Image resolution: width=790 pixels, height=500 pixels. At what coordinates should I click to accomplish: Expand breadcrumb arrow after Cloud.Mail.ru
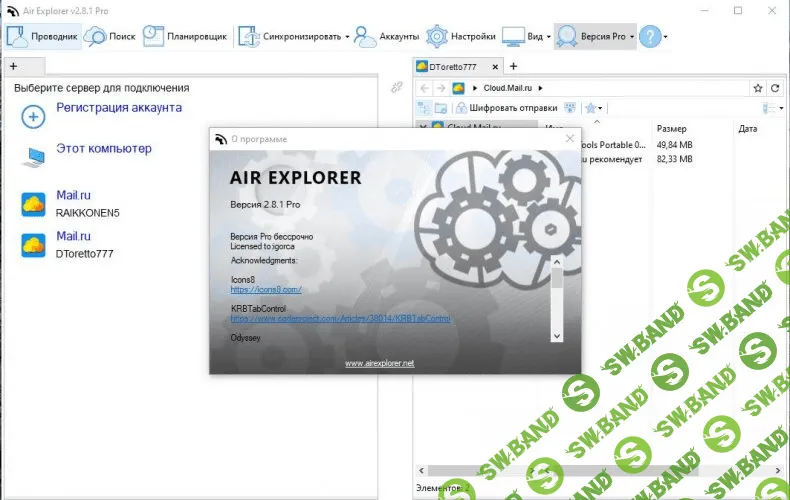541,88
